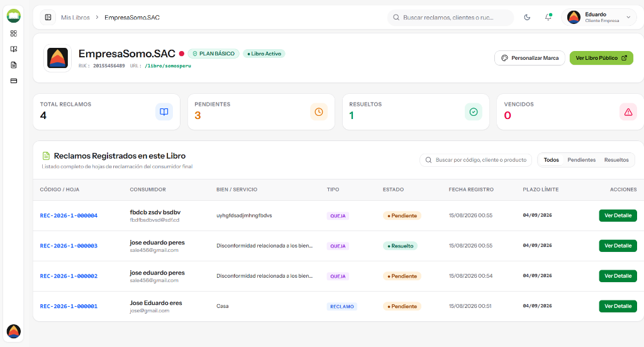Click Ver Detalle for REC-2026-1-000003
644x347 pixels.
[x=618, y=246]
